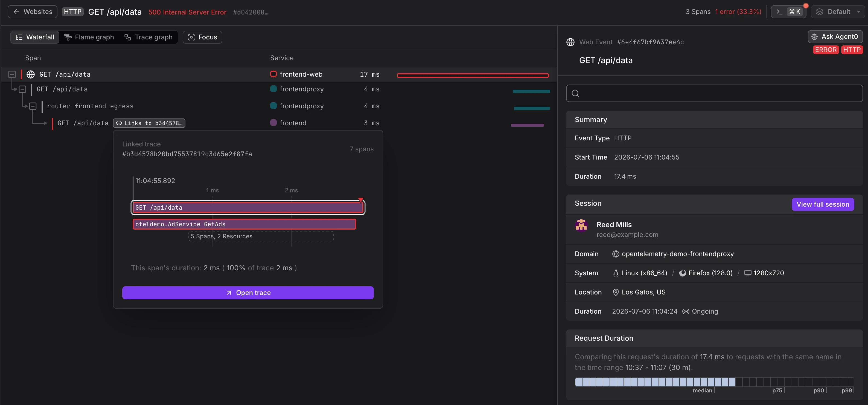Collapse the frontend-web GET /api/data span
Screen dimensions: 868x405
12,74
